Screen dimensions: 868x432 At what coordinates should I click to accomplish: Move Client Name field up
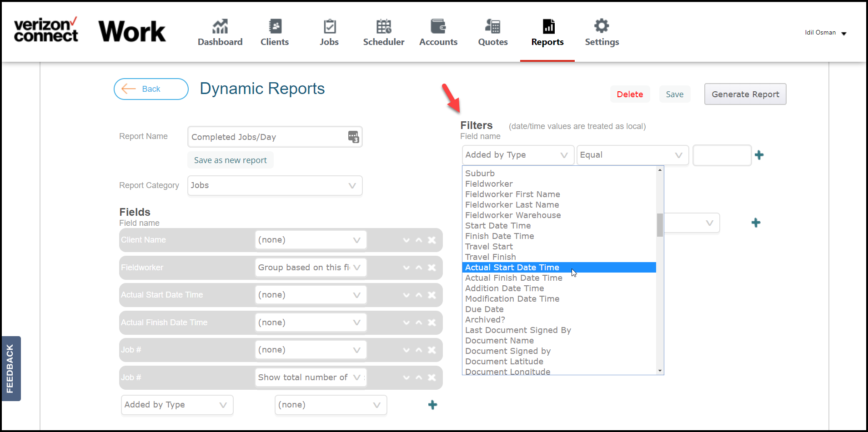point(419,240)
